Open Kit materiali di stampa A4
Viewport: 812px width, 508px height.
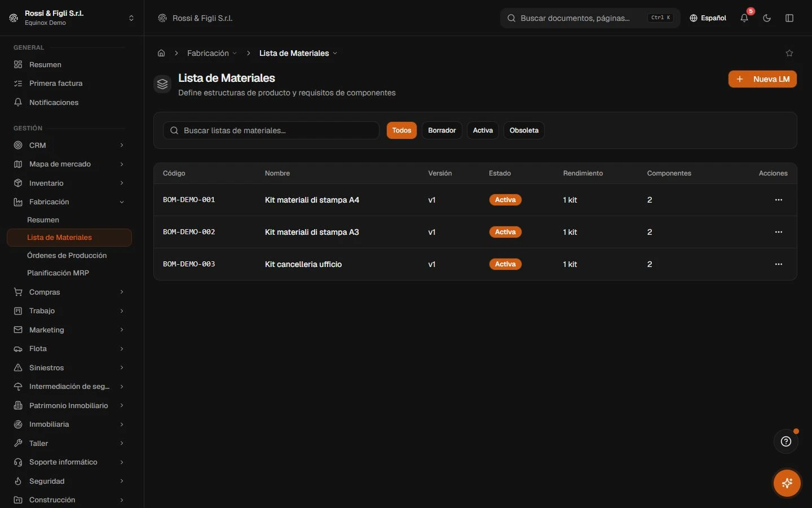pyautogui.click(x=312, y=200)
